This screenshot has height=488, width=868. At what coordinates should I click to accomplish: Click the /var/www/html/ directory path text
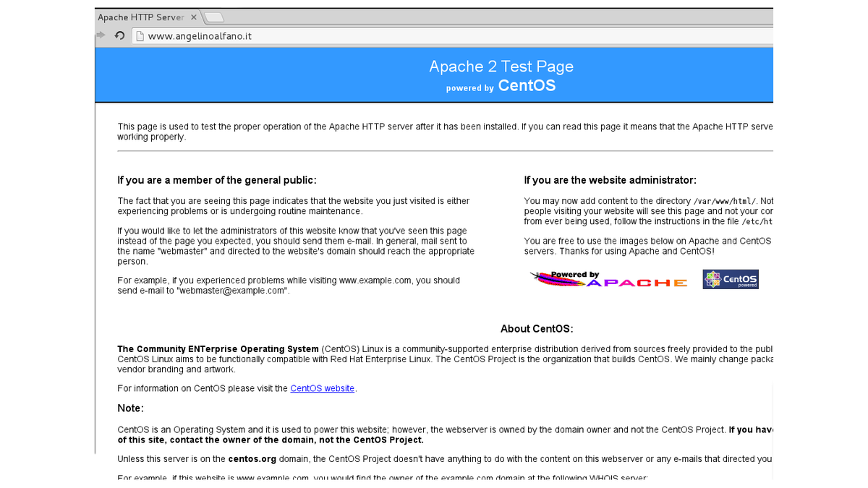pos(725,201)
